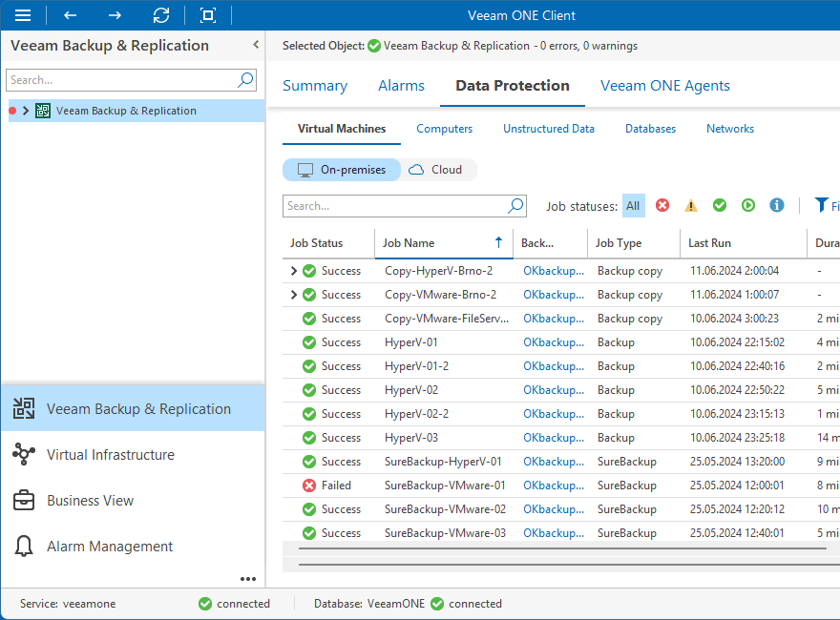The width and height of the screenshot is (840, 620).
Task: Click the full screen toolbar icon
Action: click(x=207, y=15)
